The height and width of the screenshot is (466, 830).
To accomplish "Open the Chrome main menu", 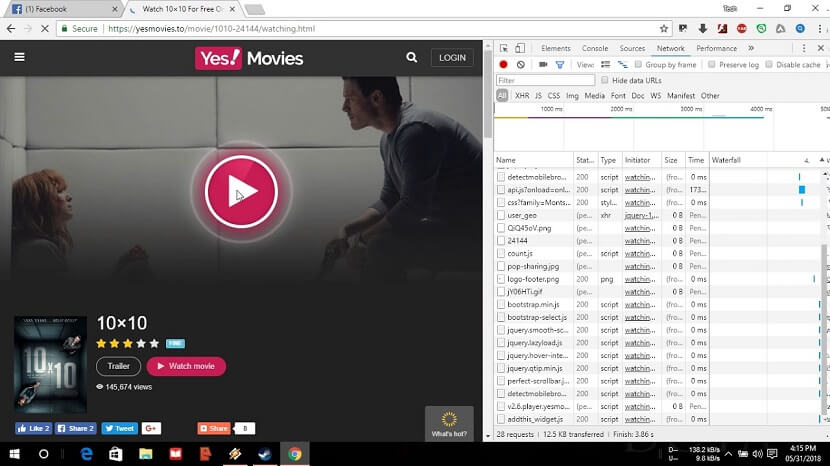I will (x=819, y=29).
